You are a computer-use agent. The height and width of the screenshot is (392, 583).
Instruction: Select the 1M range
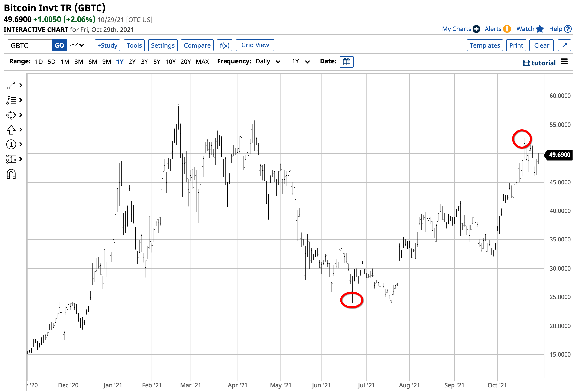tap(65, 62)
